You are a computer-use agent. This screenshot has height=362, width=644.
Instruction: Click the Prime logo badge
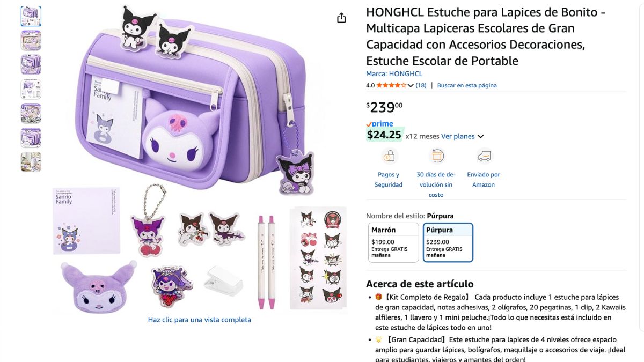pyautogui.click(x=379, y=124)
